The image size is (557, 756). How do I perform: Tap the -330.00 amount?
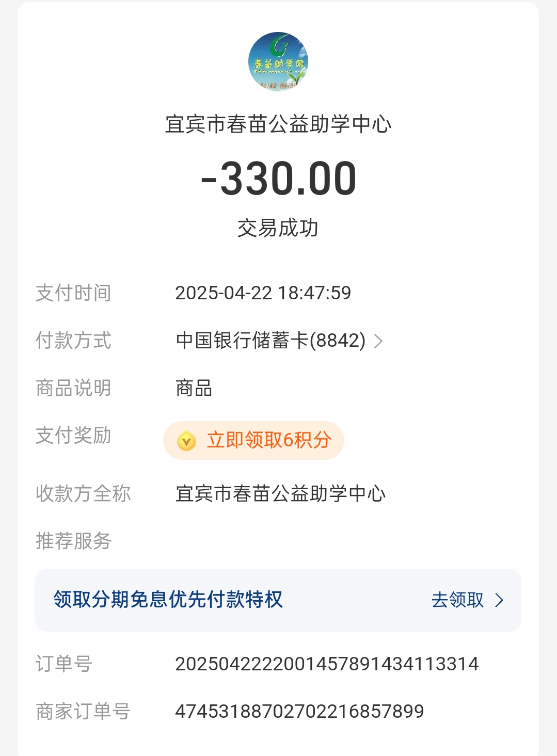click(x=278, y=179)
